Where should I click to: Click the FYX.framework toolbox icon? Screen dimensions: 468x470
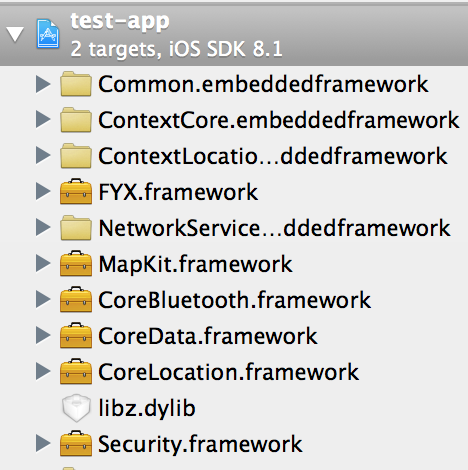pos(76,192)
